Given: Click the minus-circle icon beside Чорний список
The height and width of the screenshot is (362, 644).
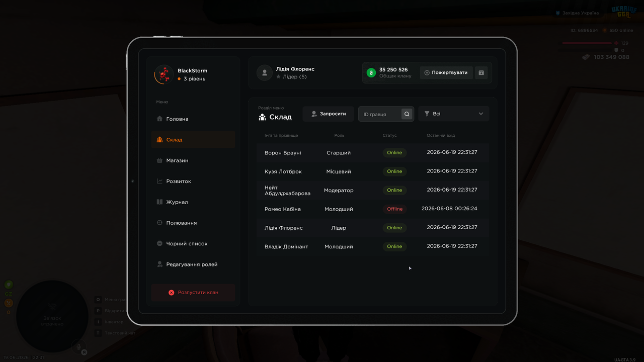Looking at the screenshot, I should (159, 243).
